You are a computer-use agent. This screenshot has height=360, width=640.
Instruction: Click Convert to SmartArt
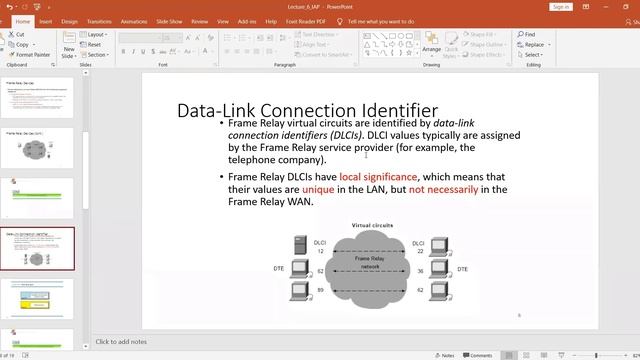click(323, 54)
